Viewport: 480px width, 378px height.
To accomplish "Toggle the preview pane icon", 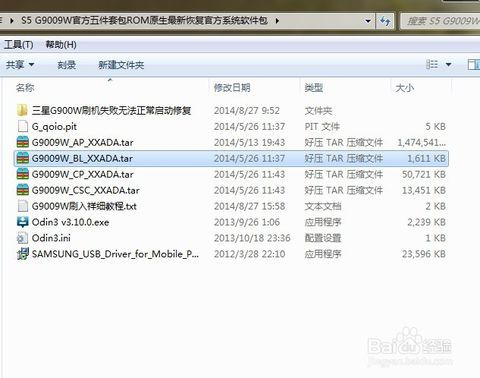I will click(x=474, y=64).
